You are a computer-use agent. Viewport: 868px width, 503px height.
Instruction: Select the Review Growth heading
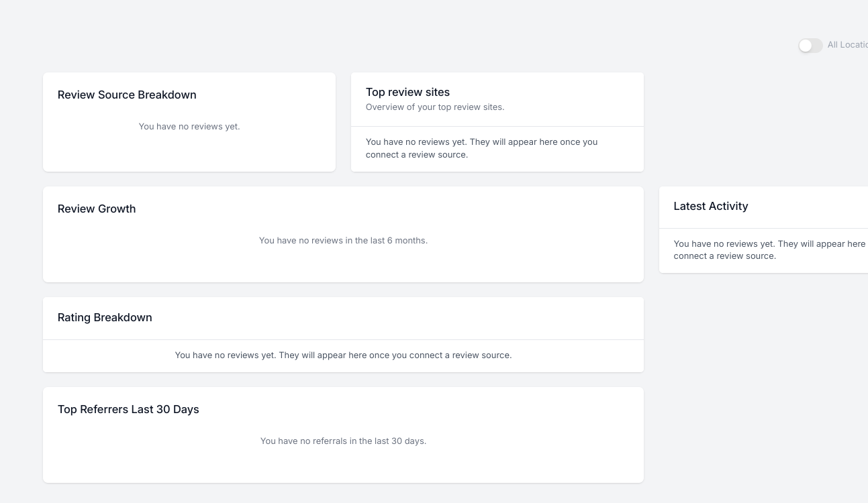pyautogui.click(x=97, y=209)
